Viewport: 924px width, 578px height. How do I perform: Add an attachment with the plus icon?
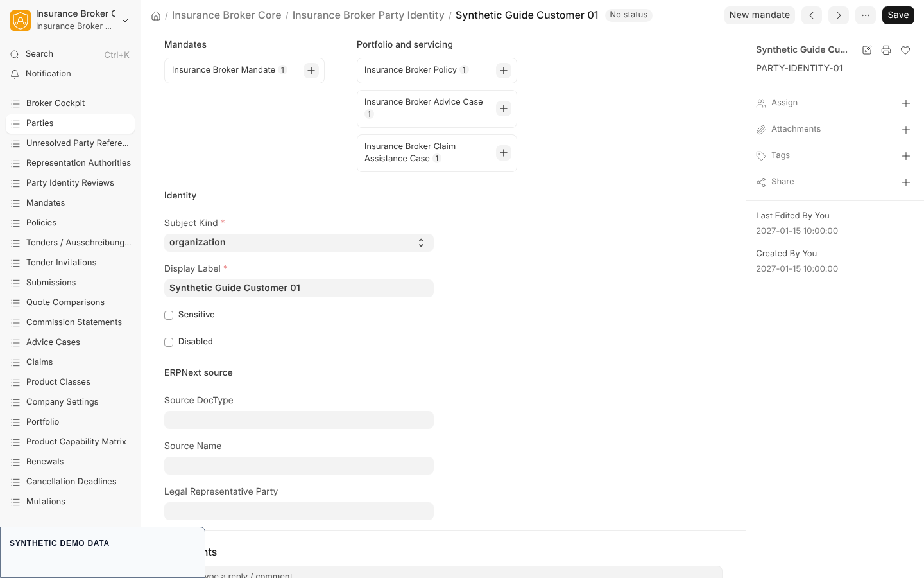point(906,130)
